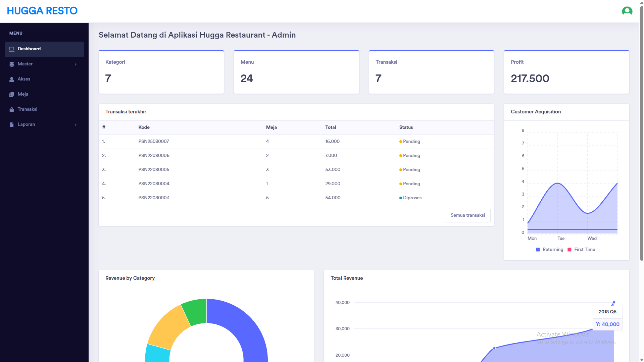Click transaction code PSN22080005

154,170
